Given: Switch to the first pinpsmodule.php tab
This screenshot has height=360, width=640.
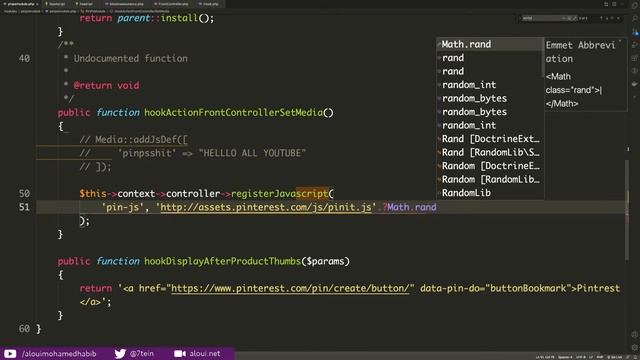Looking at the screenshot, I should 20,4.
